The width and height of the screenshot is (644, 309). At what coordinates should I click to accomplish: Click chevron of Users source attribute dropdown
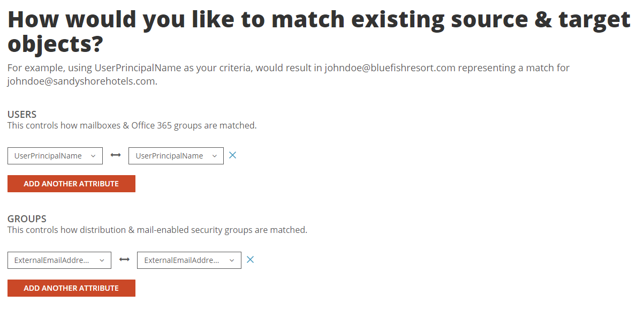93,156
